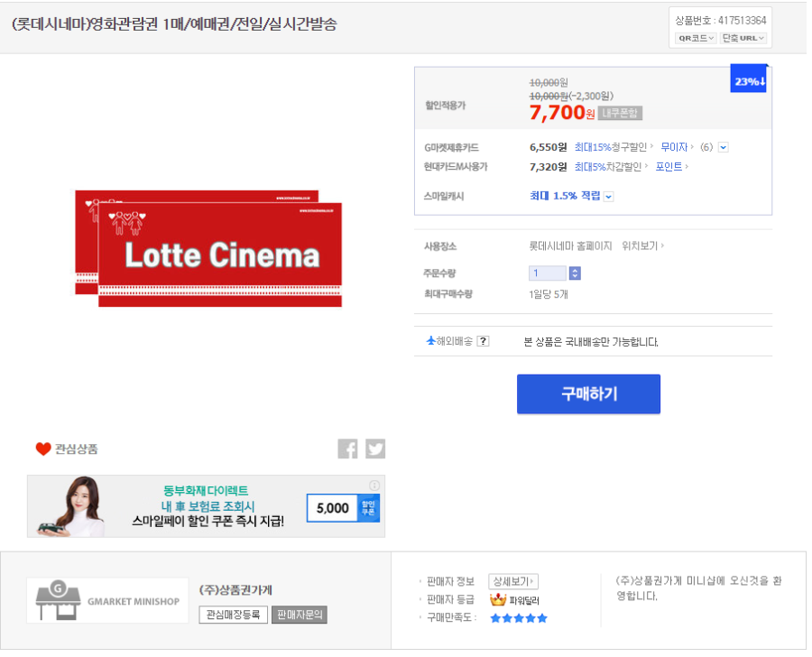Click the (주)상품권가게 seller name
Screen dimensions: 812x657
click(x=235, y=590)
